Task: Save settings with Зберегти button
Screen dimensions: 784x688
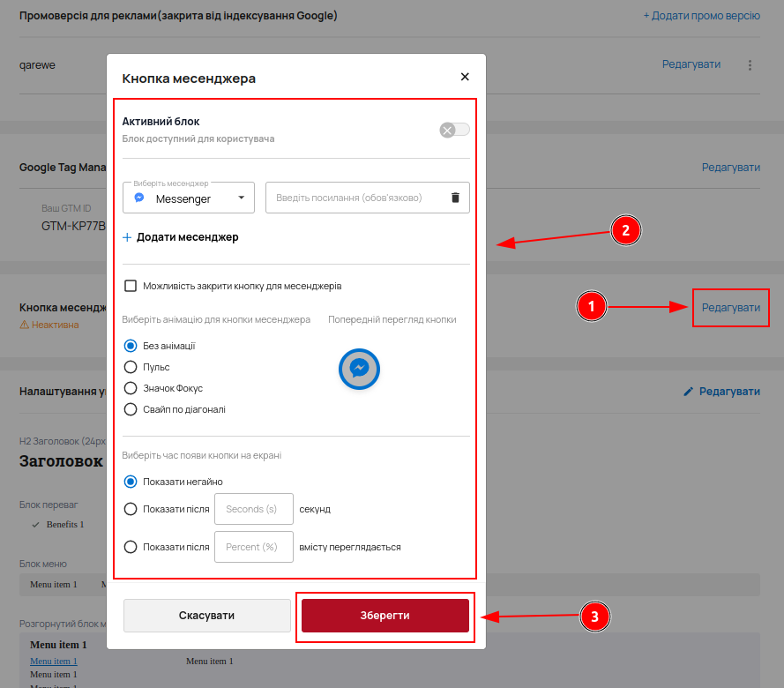Action: [385, 616]
